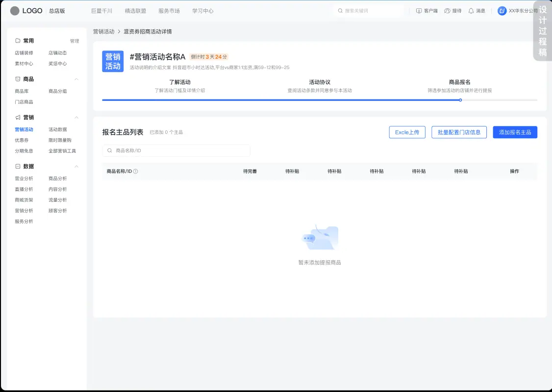Click the magnifier icon in 商品名称/ID search
The width and height of the screenshot is (552, 392).
pos(109,150)
